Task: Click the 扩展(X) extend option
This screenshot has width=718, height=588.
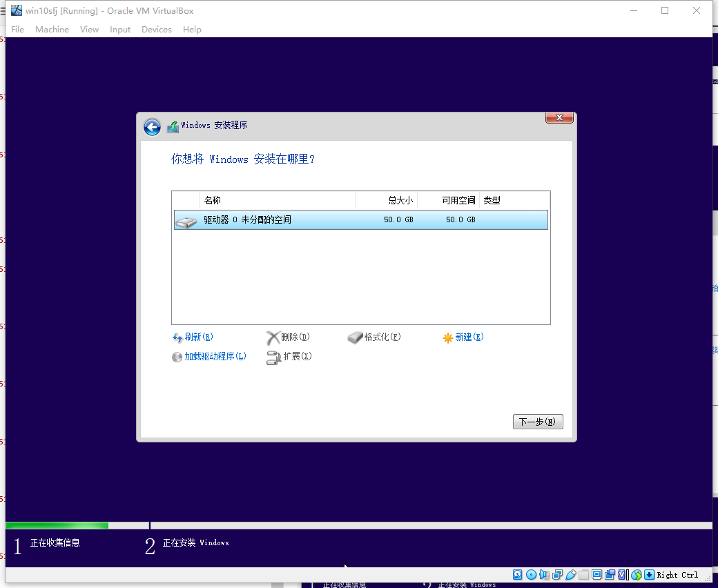Action: [x=298, y=356]
